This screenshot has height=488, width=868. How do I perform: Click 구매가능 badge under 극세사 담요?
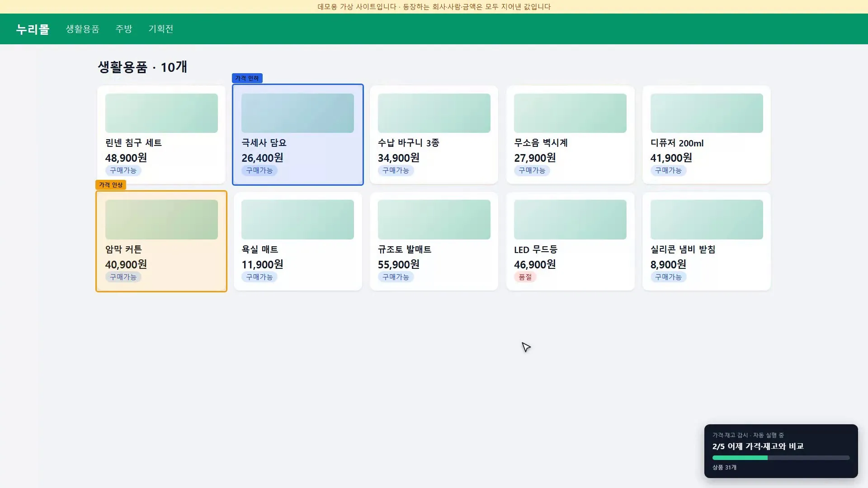pyautogui.click(x=259, y=170)
